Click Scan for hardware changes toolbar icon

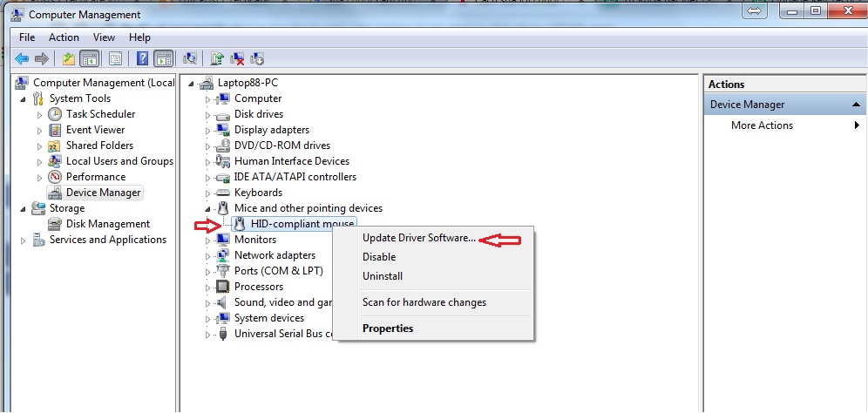tap(189, 58)
